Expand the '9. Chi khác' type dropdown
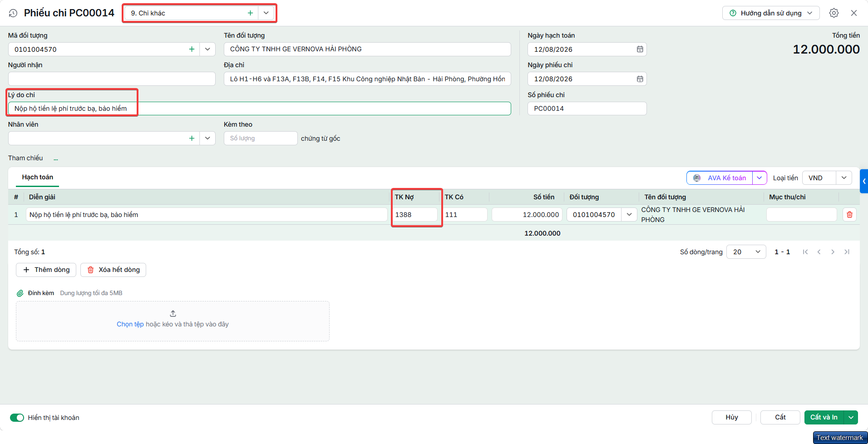The height and width of the screenshot is (444, 868). coord(266,13)
